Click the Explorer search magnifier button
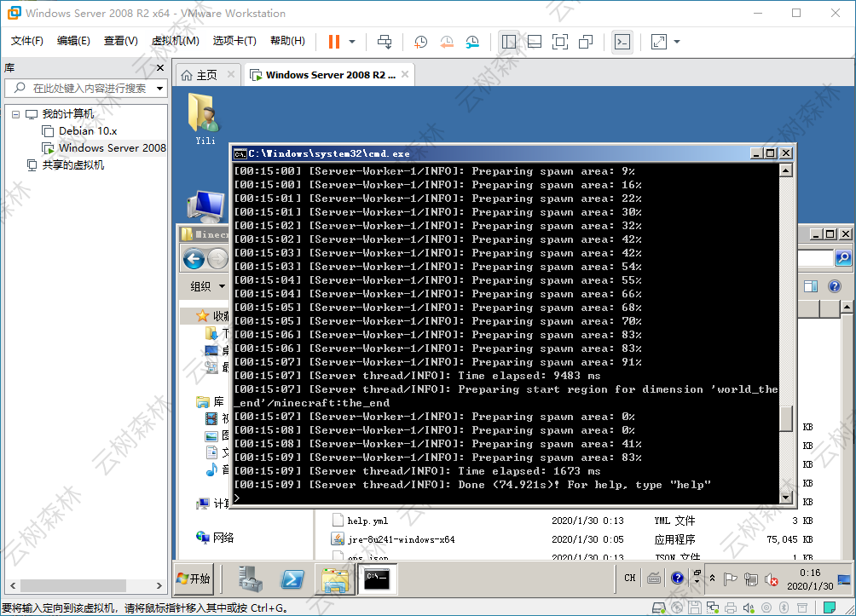Screen dimensions: 856x616 (x=843, y=257)
